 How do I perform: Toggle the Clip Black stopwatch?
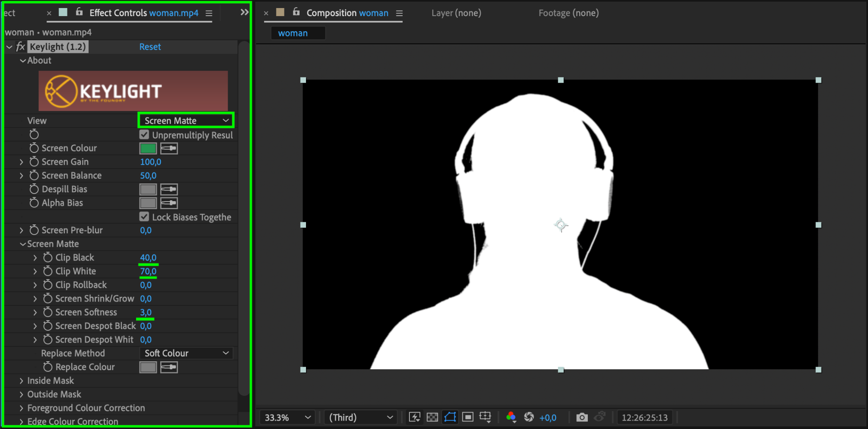[48, 257]
